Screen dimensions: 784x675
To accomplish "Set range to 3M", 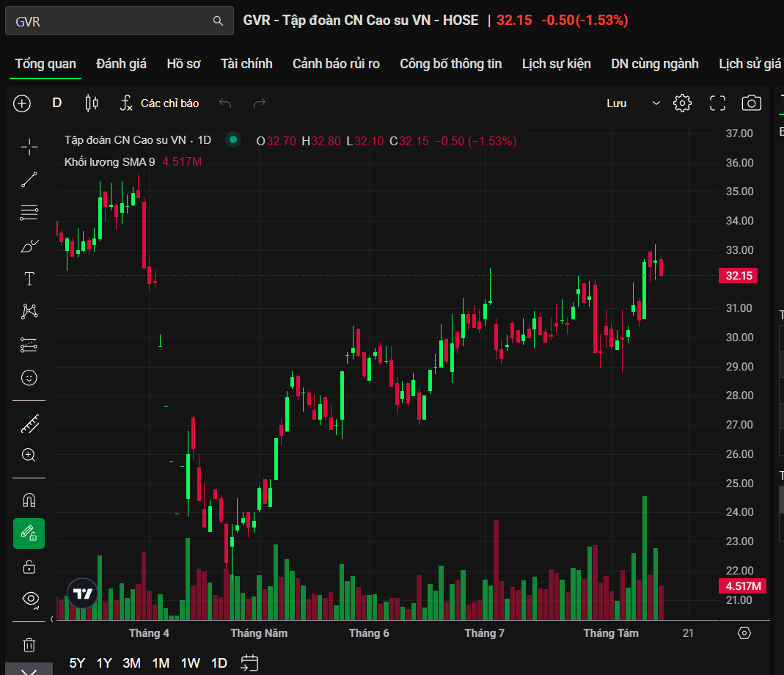I will [x=131, y=663].
